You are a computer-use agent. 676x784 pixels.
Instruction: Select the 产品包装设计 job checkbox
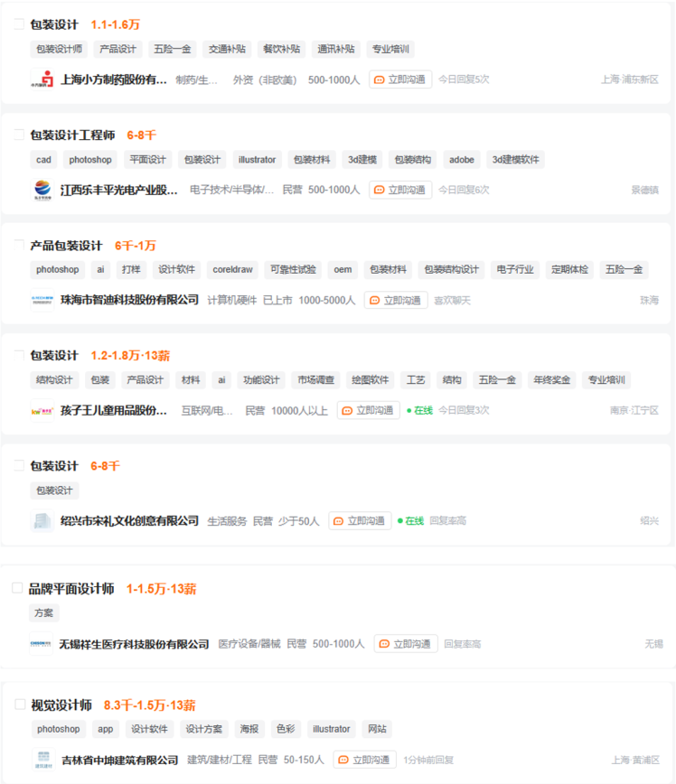pyautogui.click(x=19, y=245)
